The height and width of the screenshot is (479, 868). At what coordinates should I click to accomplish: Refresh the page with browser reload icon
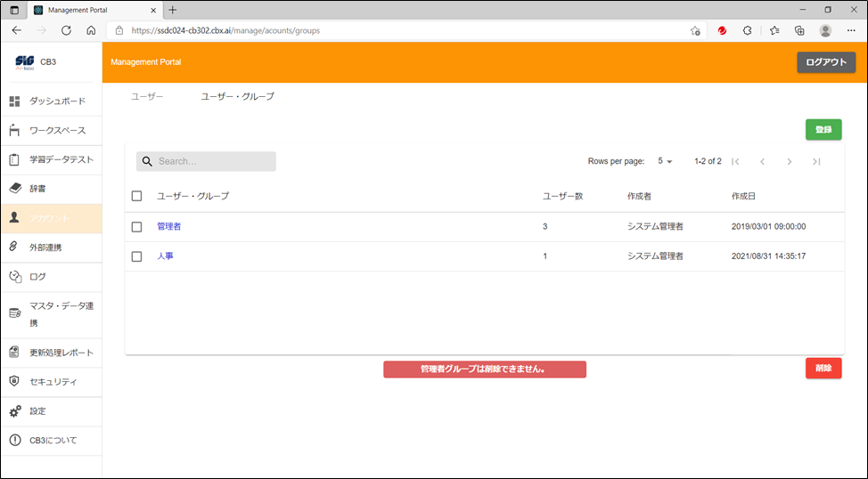pyautogui.click(x=66, y=30)
